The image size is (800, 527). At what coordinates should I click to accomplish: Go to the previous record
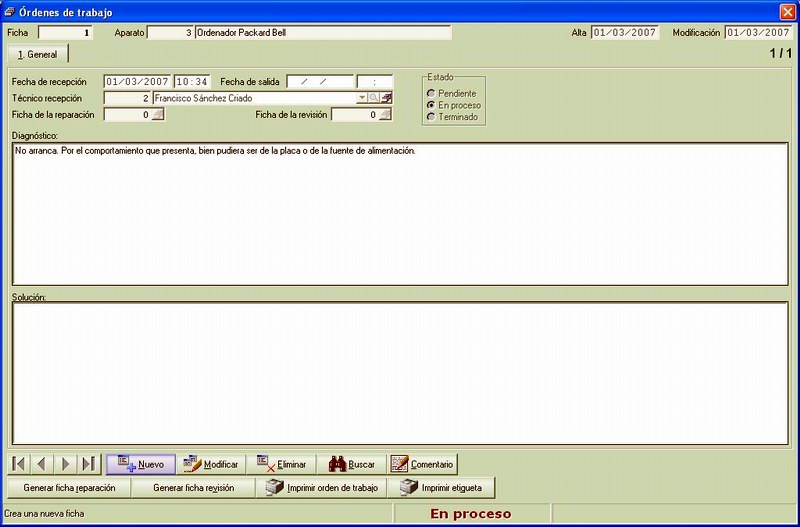coord(42,464)
